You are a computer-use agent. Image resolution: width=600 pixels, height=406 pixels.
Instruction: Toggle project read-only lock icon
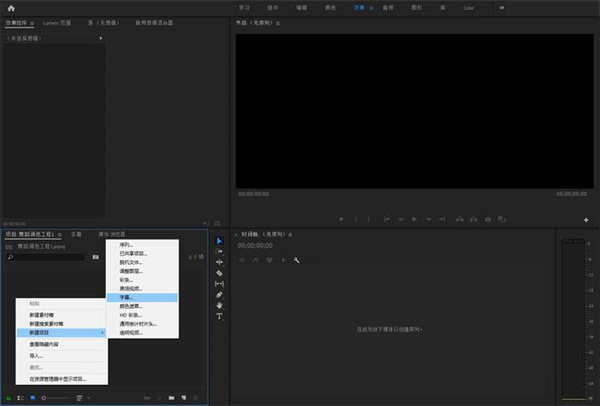point(9,397)
